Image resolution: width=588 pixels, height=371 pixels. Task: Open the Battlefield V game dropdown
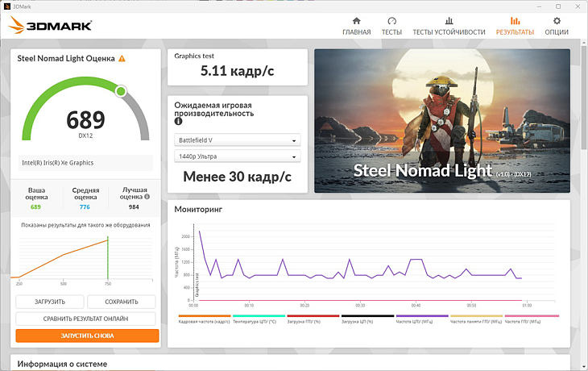click(x=237, y=140)
